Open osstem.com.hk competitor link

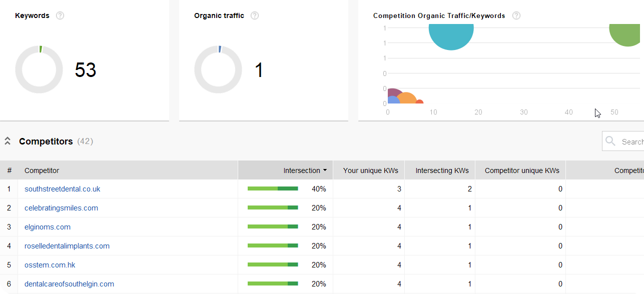click(x=50, y=265)
